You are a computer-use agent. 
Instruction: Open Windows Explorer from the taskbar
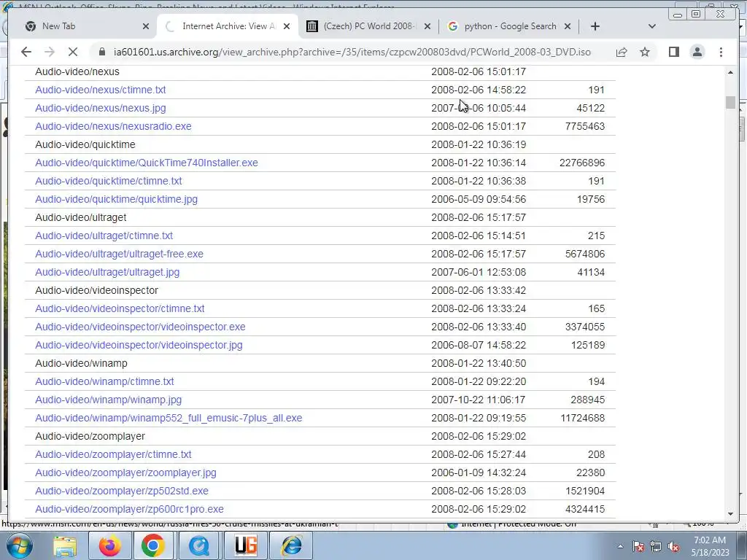point(65,545)
